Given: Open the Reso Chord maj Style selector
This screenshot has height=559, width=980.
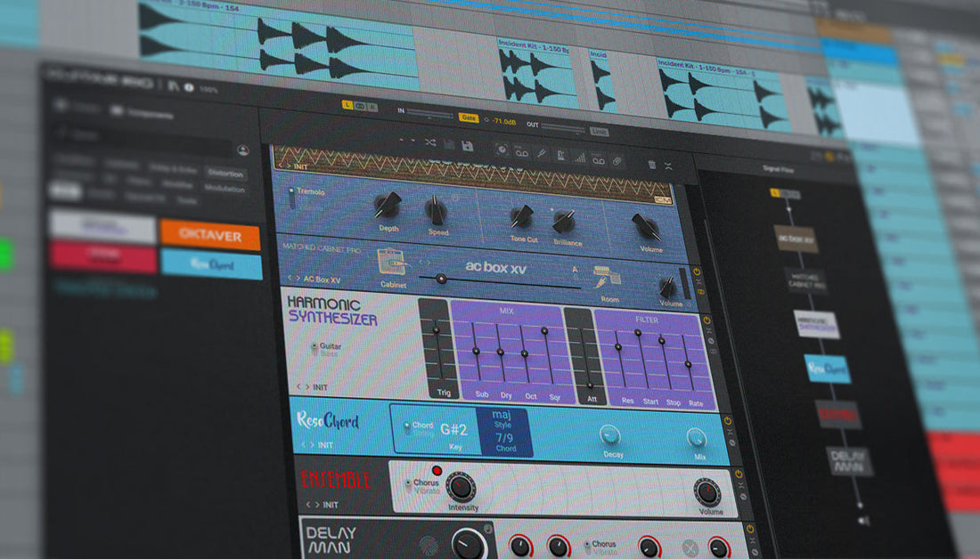Looking at the screenshot, I should [502, 417].
